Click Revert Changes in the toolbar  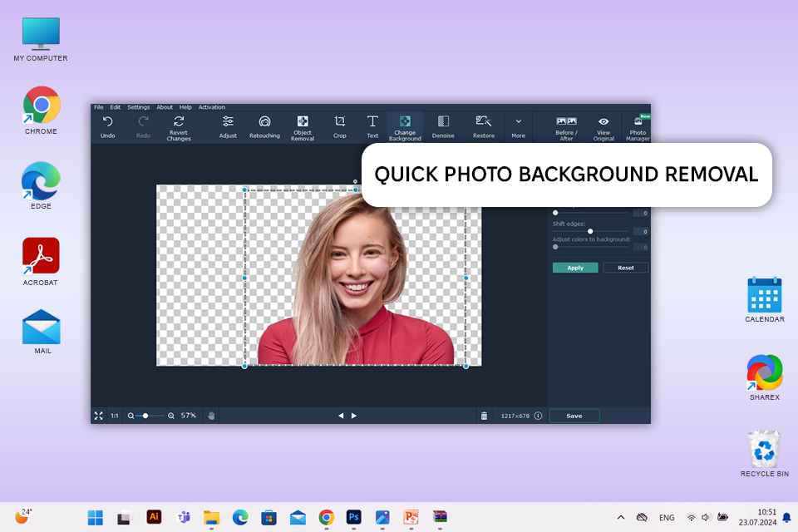pos(179,128)
